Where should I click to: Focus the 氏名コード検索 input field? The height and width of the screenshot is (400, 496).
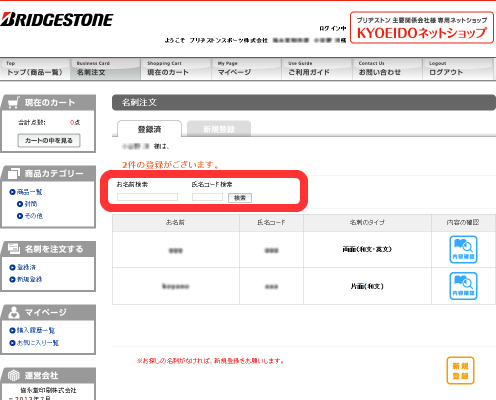point(207,197)
